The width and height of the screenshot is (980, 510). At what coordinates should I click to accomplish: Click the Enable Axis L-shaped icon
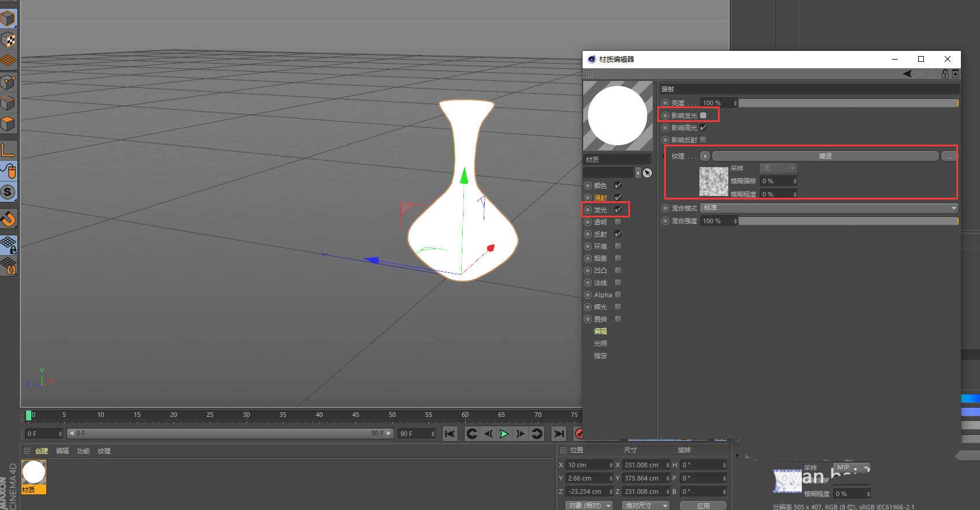click(x=8, y=150)
